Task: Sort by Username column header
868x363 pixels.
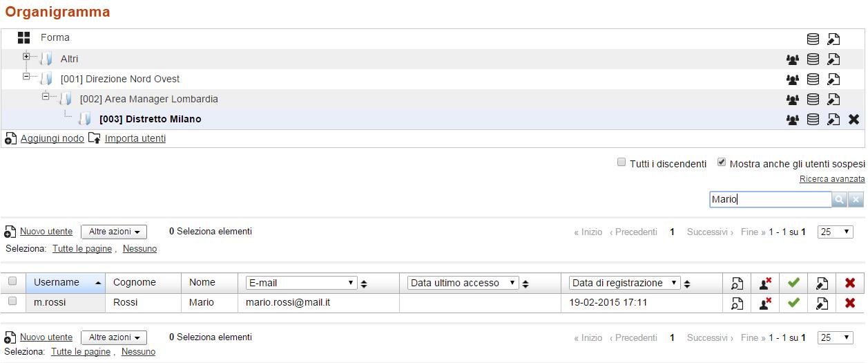Action: point(57,282)
